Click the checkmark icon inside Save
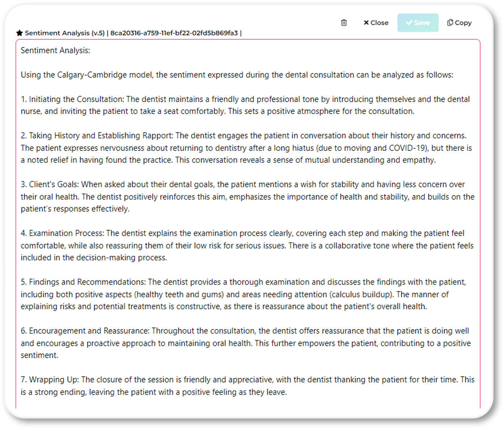The width and height of the screenshot is (504, 429). (409, 23)
